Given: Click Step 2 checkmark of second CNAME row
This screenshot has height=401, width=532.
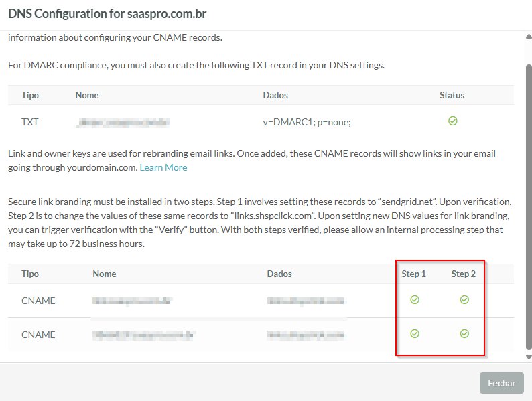Looking at the screenshot, I should [x=464, y=333].
